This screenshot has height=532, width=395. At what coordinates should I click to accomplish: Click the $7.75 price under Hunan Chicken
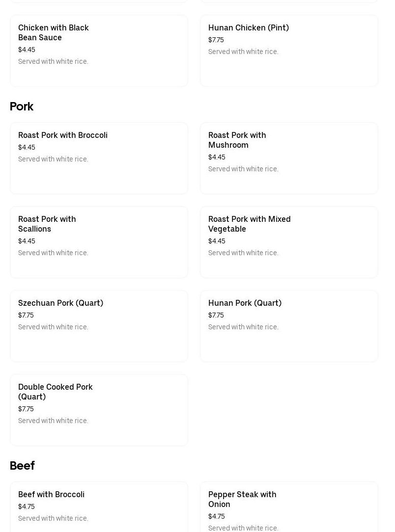tap(216, 40)
